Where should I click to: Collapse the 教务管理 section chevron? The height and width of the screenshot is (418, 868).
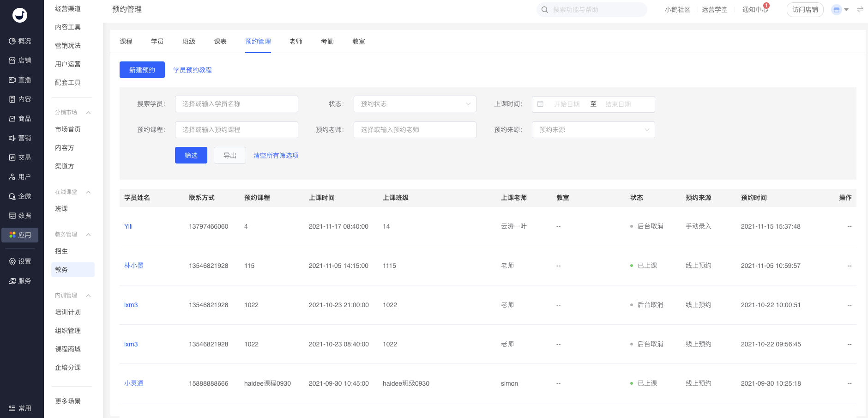[88, 235]
